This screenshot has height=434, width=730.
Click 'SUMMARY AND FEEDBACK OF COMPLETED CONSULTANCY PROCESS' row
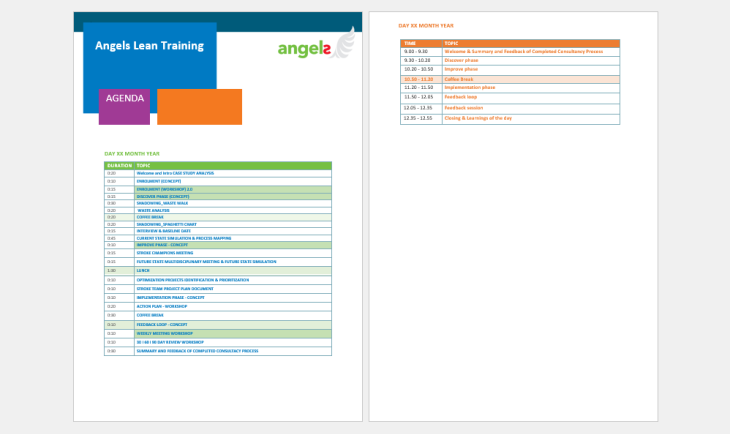click(218, 351)
